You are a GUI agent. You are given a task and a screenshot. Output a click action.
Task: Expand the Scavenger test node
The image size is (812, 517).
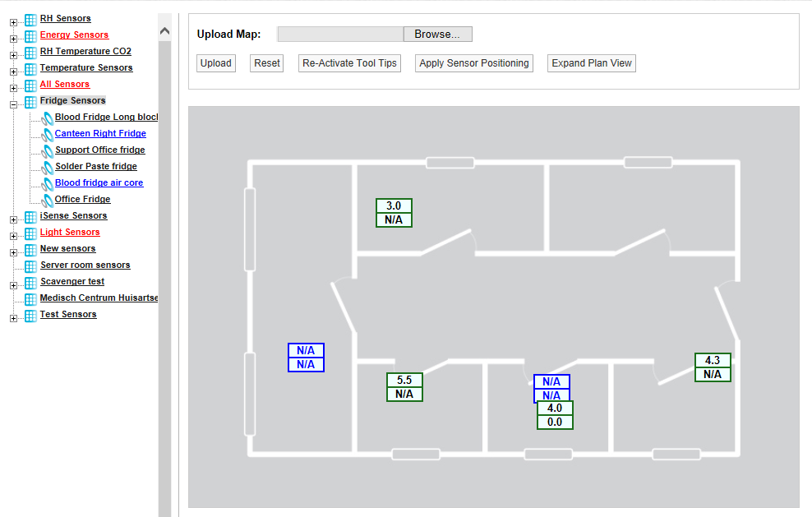13,285
